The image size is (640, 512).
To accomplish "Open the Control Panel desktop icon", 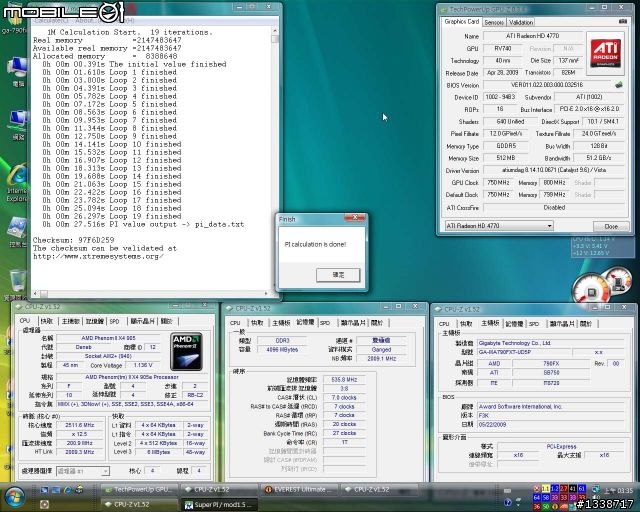I will tap(17, 233).
